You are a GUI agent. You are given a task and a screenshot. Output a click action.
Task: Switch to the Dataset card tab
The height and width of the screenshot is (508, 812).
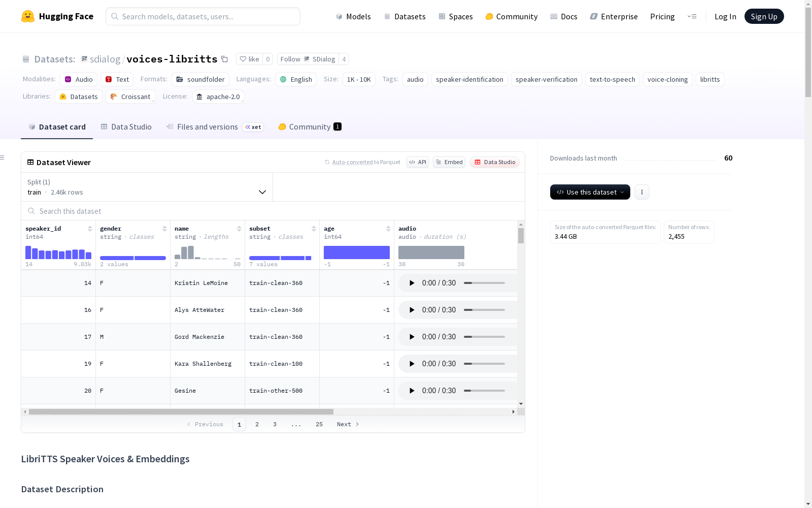click(57, 127)
